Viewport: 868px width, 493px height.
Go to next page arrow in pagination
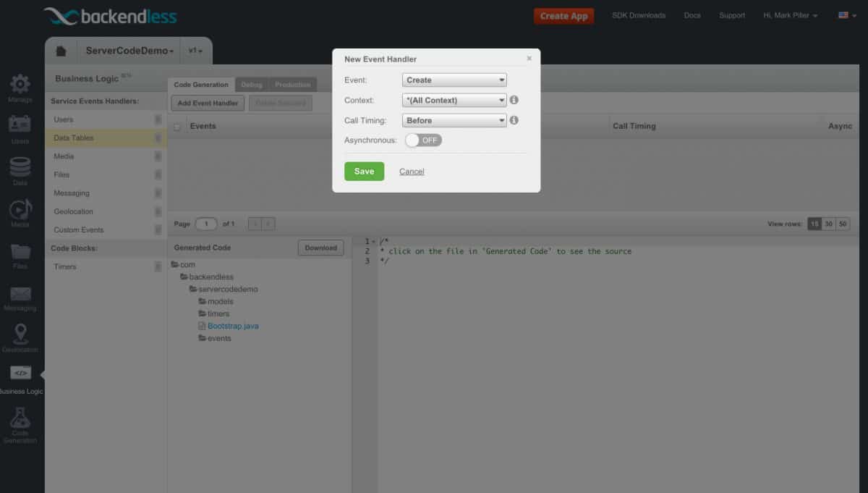tap(268, 224)
